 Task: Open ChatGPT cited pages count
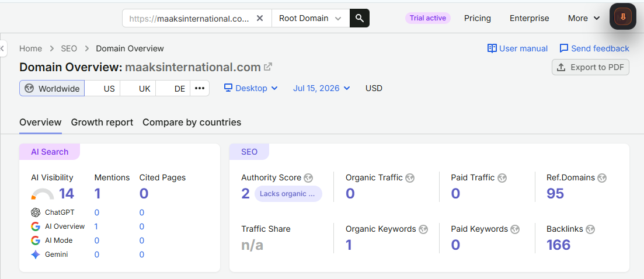click(142, 212)
